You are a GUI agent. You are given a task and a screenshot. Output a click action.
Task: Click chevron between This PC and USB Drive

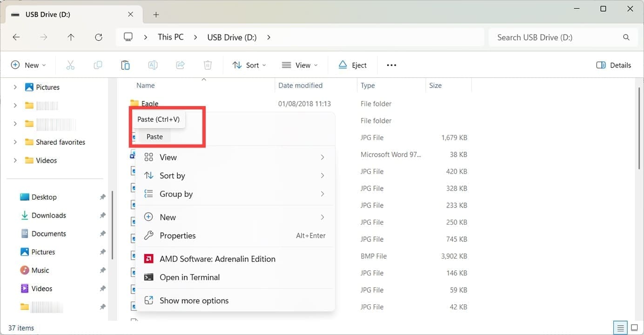[195, 37]
